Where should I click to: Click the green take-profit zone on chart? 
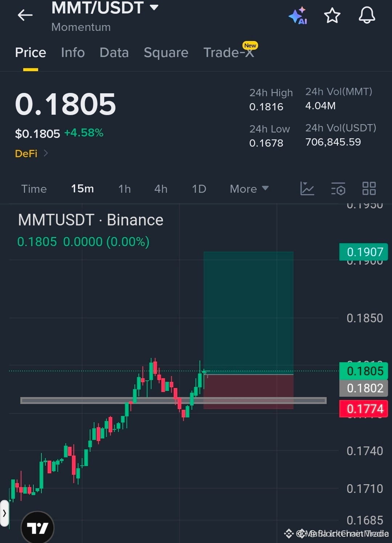coord(248,312)
